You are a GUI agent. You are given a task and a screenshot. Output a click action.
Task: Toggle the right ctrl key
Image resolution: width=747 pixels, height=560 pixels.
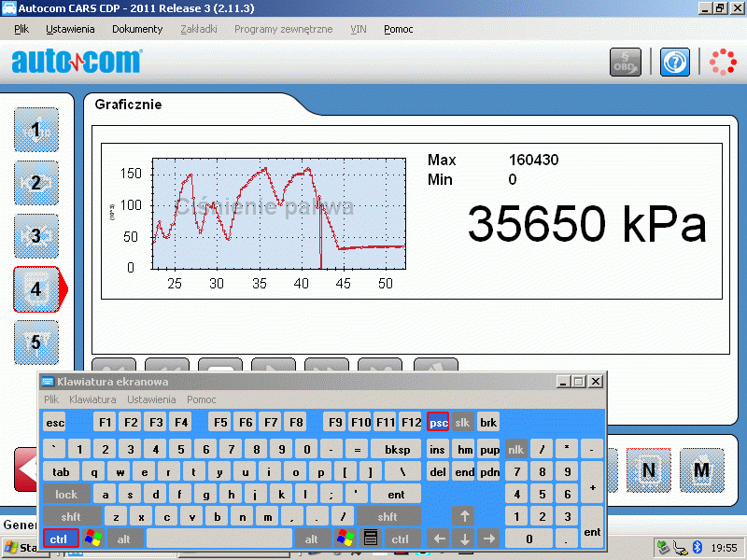point(402,539)
